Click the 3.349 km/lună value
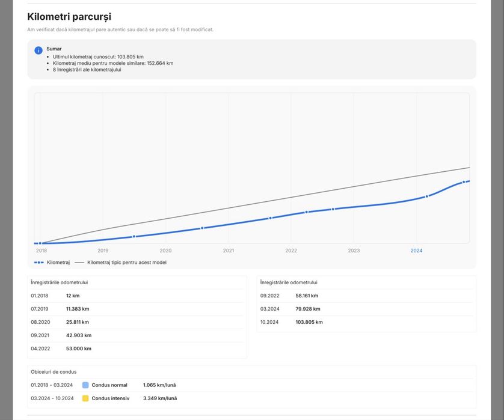Image resolution: width=504 pixels, height=420 pixels. [x=160, y=398]
